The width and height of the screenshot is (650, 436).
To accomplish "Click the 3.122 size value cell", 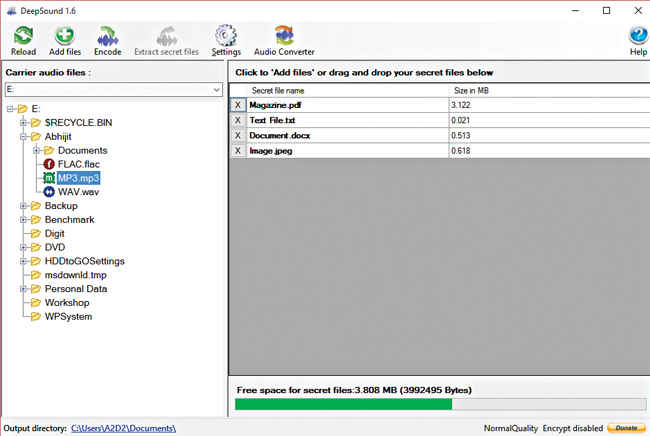I will [x=550, y=105].
